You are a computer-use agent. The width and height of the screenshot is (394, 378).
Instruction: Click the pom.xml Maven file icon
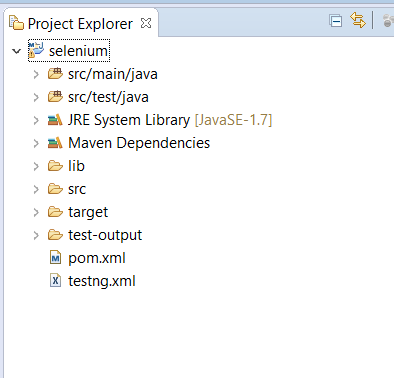(x=55, y=258)
